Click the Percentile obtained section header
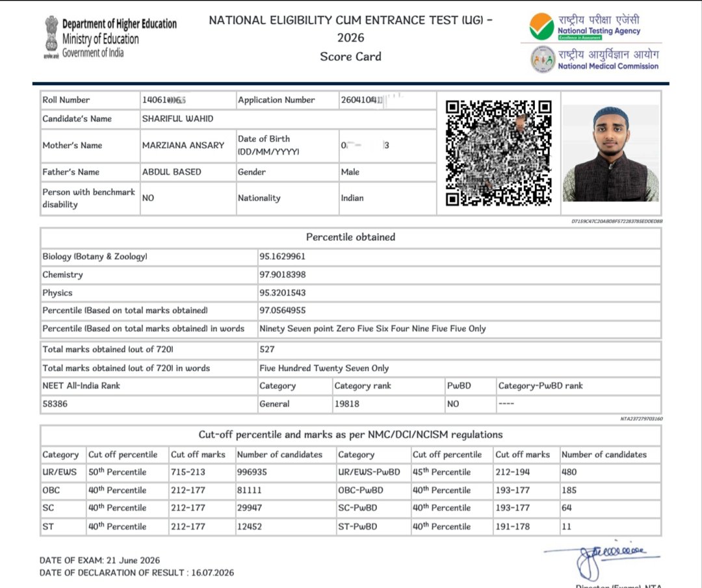 pos(350,237)
